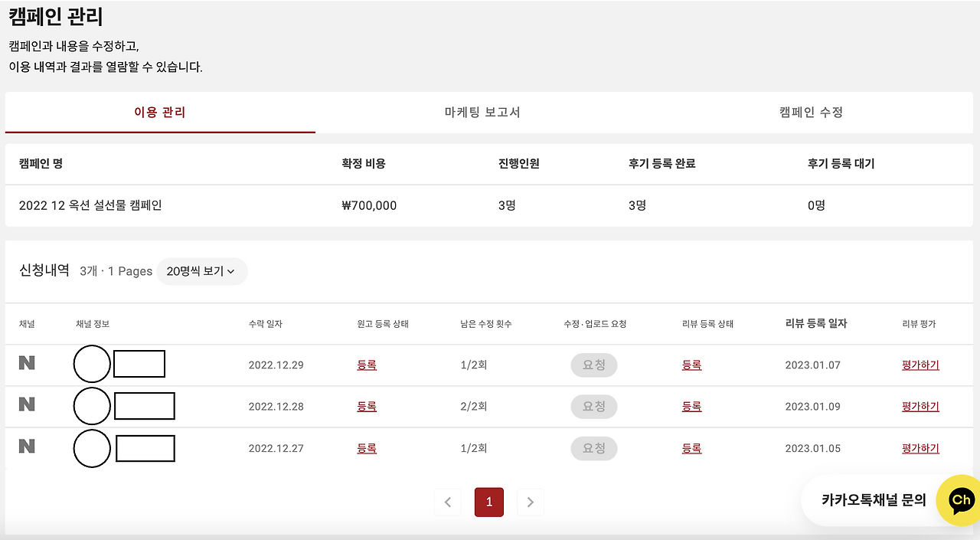Open the first row channel profile avatar
980x540 pixels.
pos(92,364)
